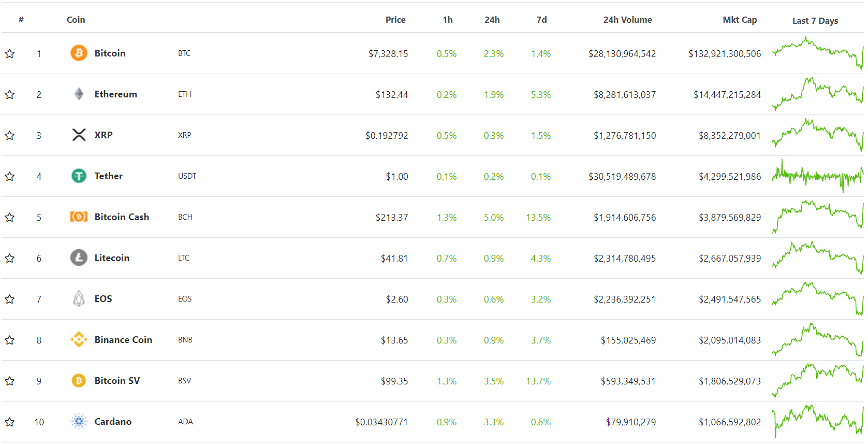This screenshot has width=868, height=444.
Task: Click the Bitcoin SV logo icon
Action: pos(79,380)
